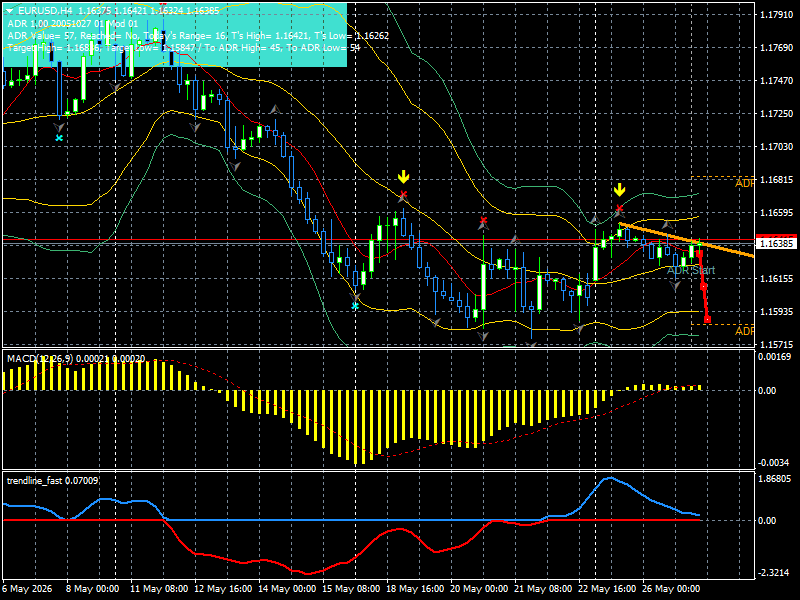This screenshot has height=600, width=800.
Task: Click the small triangle beside EURUSD,H4 title
Action: (9, 11)
